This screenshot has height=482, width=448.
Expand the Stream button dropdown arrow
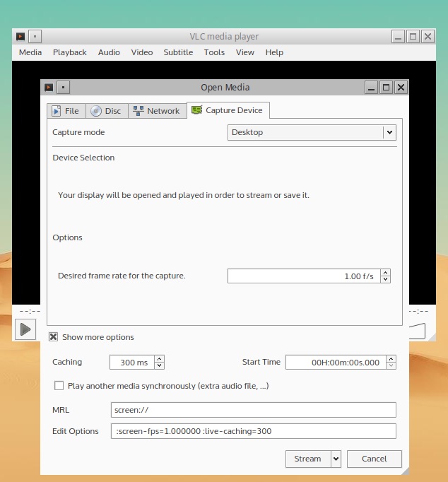[336, 459]
